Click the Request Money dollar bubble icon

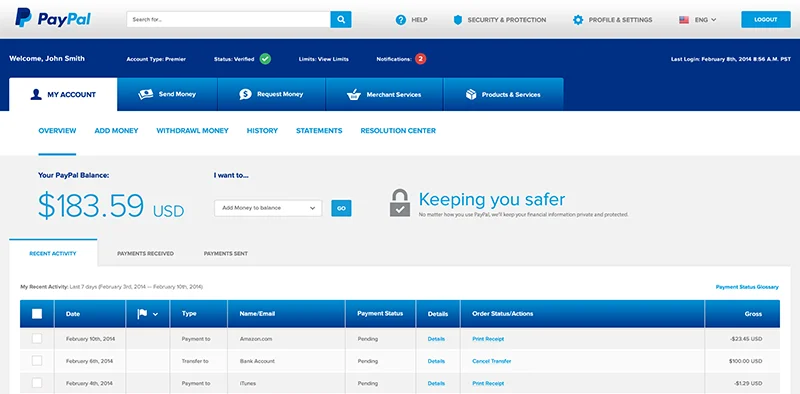coord(245,94)
